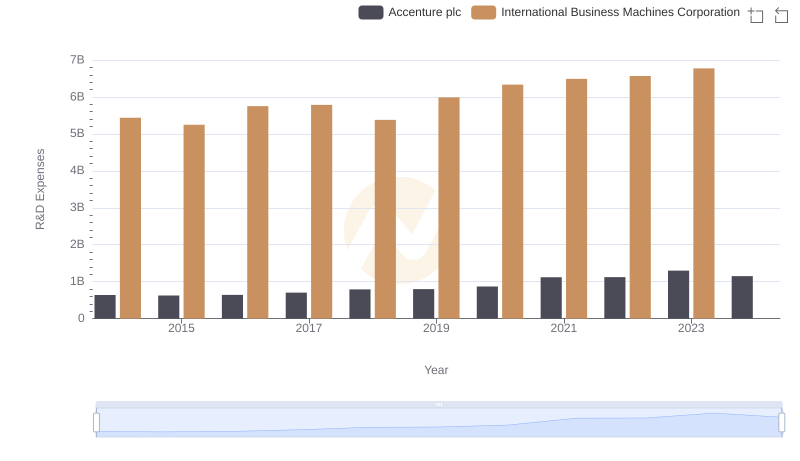Click the IBM bar for 2019

[x=449, y=208]
